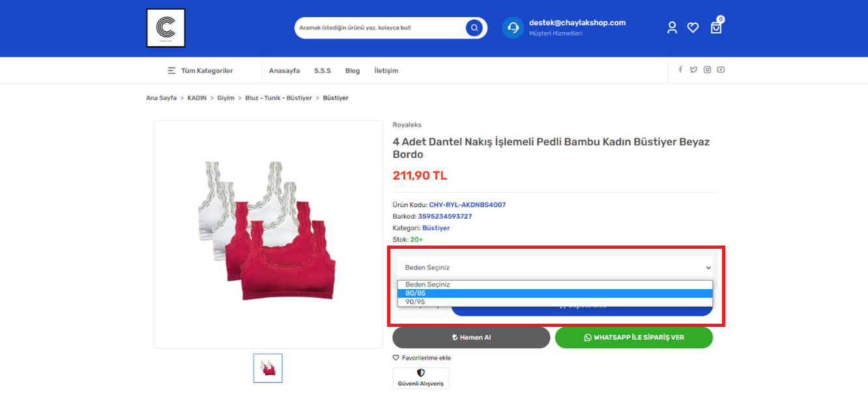The height and width of the screenshot is (394, 868).
Task: Click the search magnifier icon
Action: 474,28
